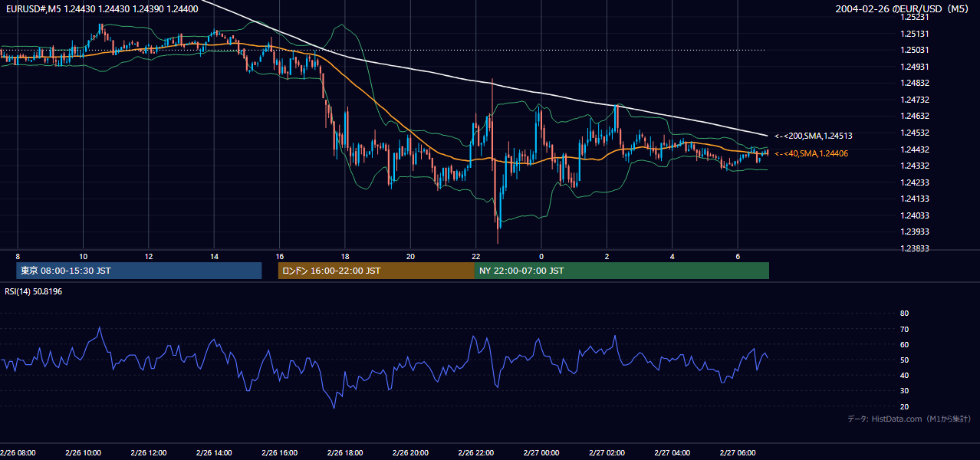This screenshot has width=980, height=460.
Task: Click the hour 18 tick label
Action: (345, 256)
